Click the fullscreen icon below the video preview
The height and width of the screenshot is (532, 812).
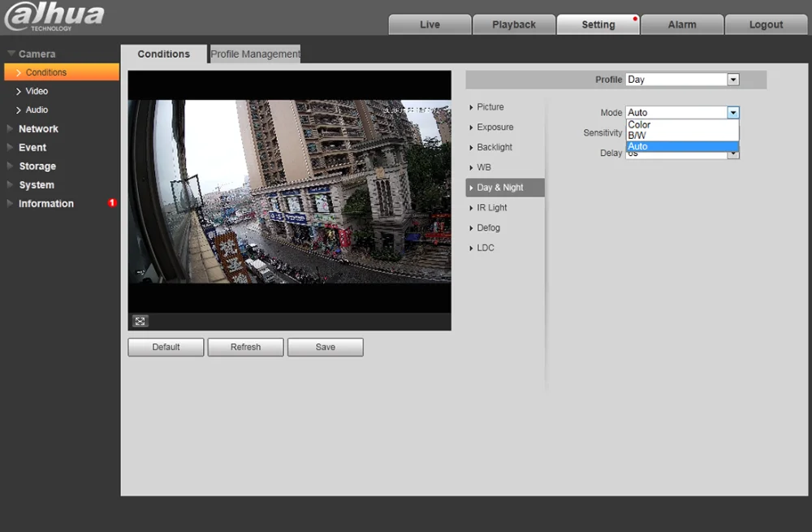click(x=140, y=322)
